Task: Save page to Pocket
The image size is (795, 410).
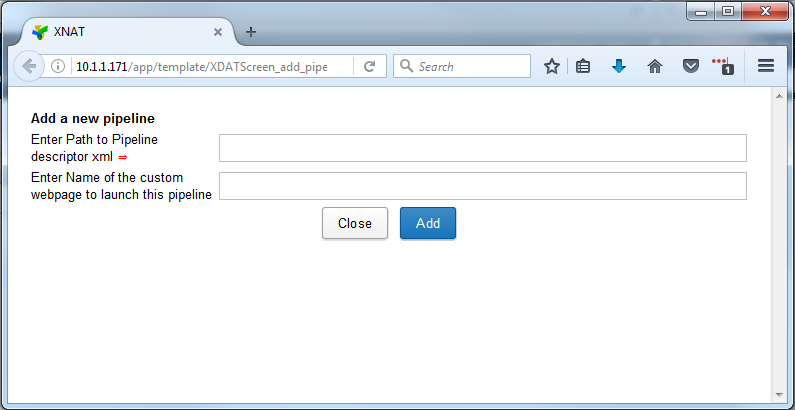Action: [690, 67]
